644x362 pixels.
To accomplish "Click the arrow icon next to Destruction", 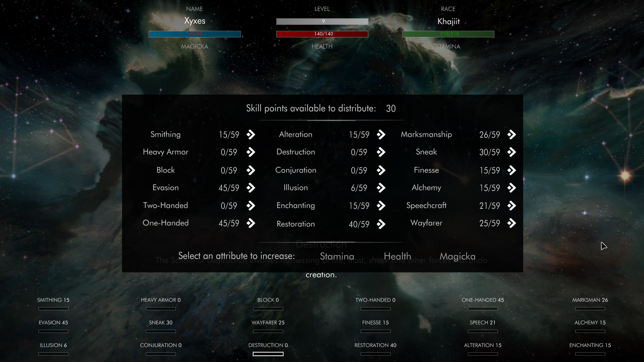I will pos(381,152).
